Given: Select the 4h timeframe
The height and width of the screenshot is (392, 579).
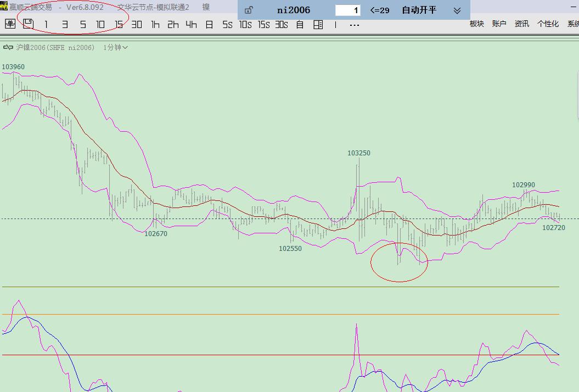Looking at the screenshot, I should [191, 25].
